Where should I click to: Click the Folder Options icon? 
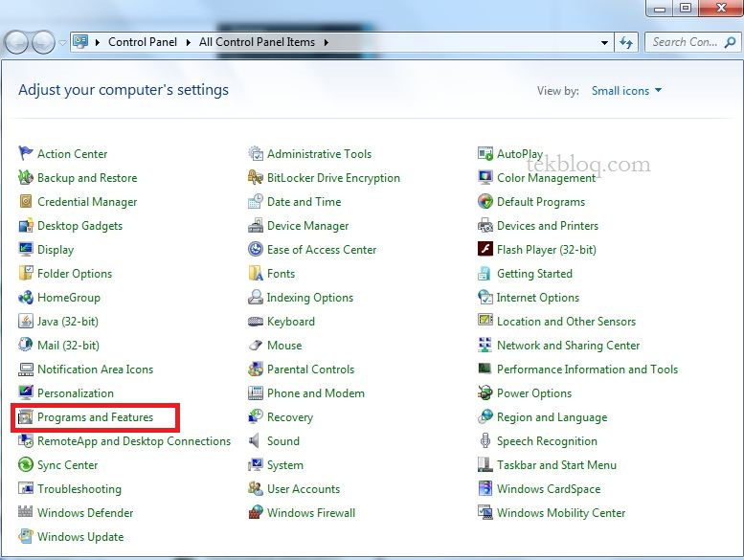pyautogui.click(x=25, y=273)
